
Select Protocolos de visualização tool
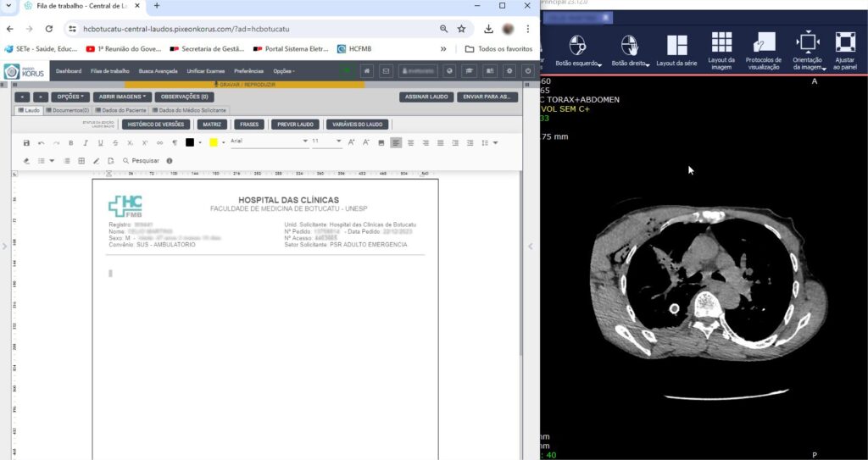click(764, 43)
